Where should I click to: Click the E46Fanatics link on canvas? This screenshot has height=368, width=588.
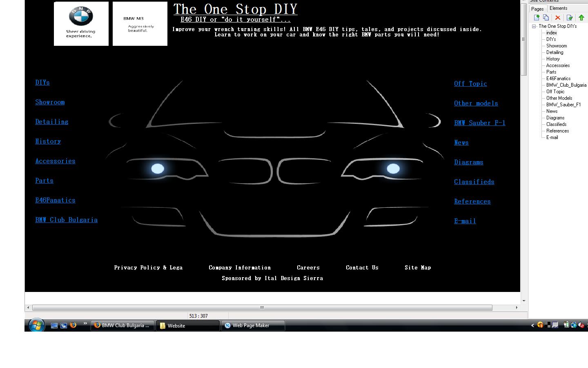[x=56, y=200]
